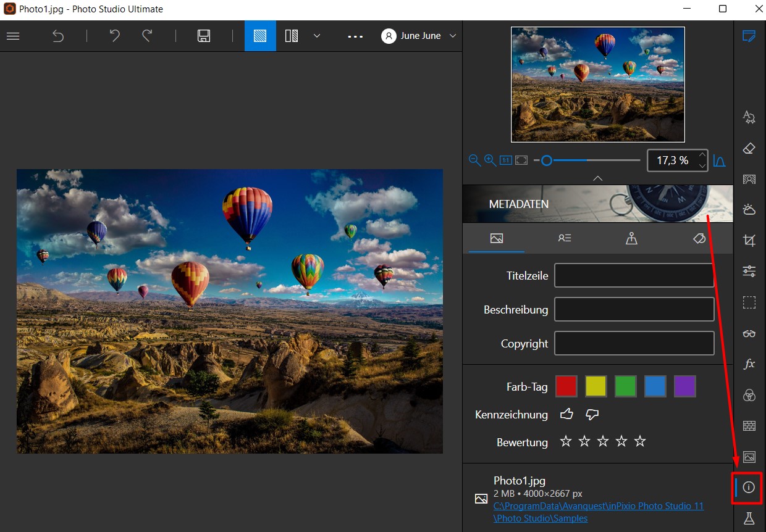
Task: Rate the photo four stars
Action: [x=621, y=441]
